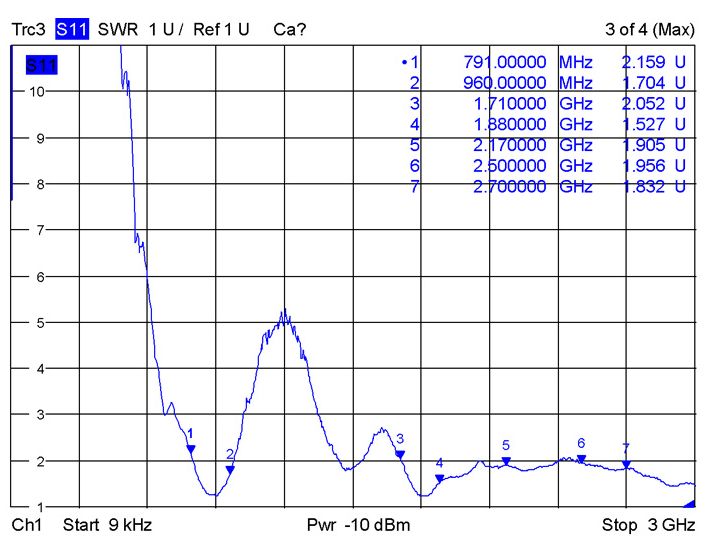
Task: Activate the Trc3 trace name
Action: (x=29, y=29)
